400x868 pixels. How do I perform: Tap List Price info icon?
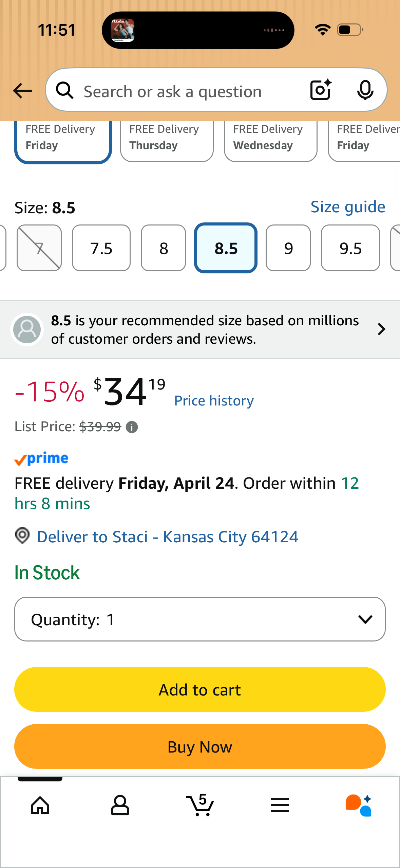click(132, 427)
